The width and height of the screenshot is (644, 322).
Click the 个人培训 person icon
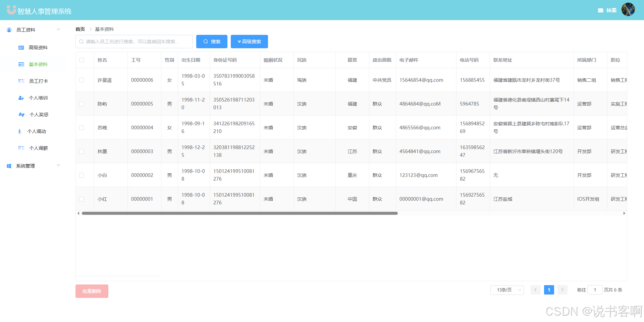[21, 98]
